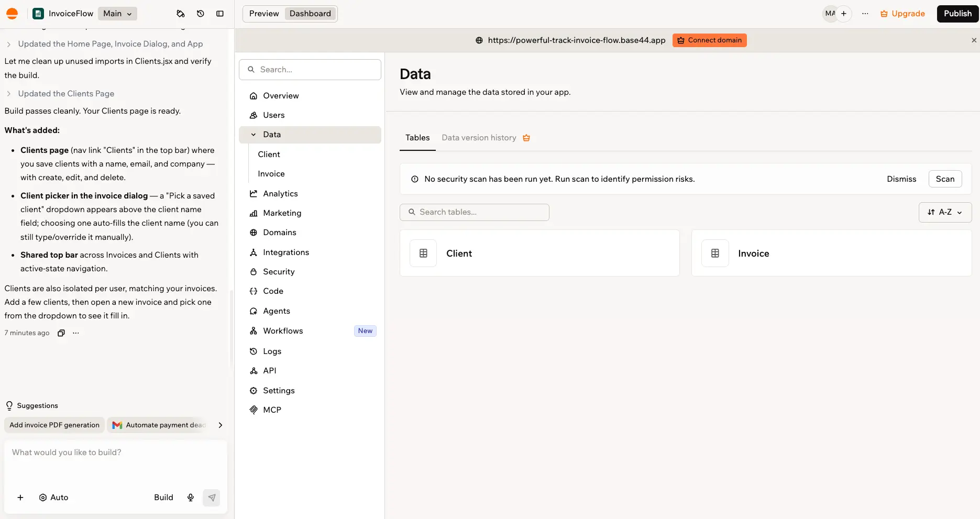Toggle the chat sidebar panel icon
This screenshot has height=519, width=980.
point(220,14)
